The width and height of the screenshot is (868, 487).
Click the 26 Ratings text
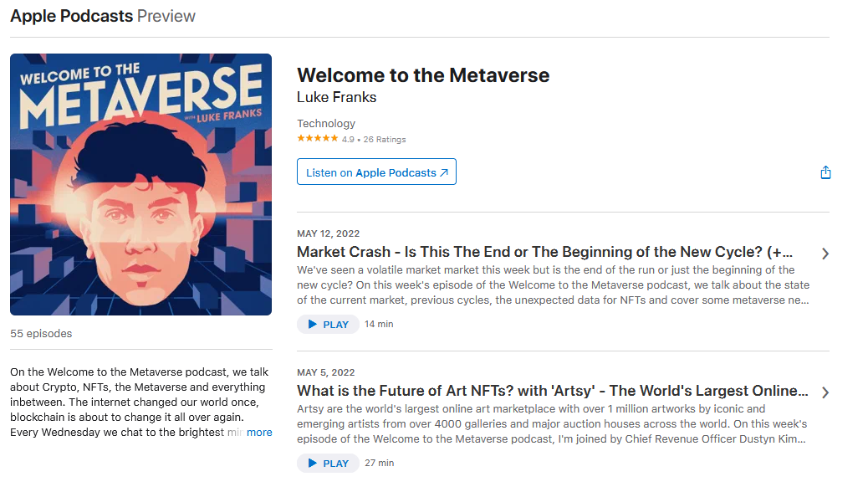[x=384, y=140]
